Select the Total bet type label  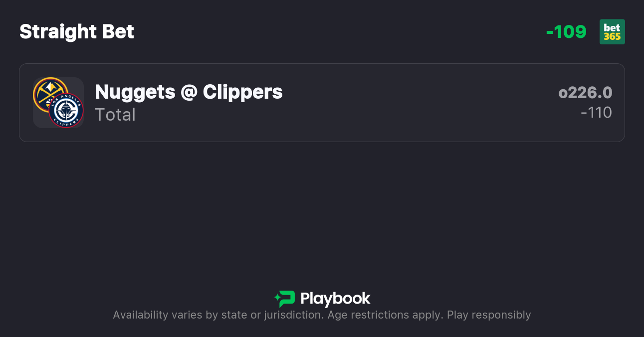(x=115, y=115)
